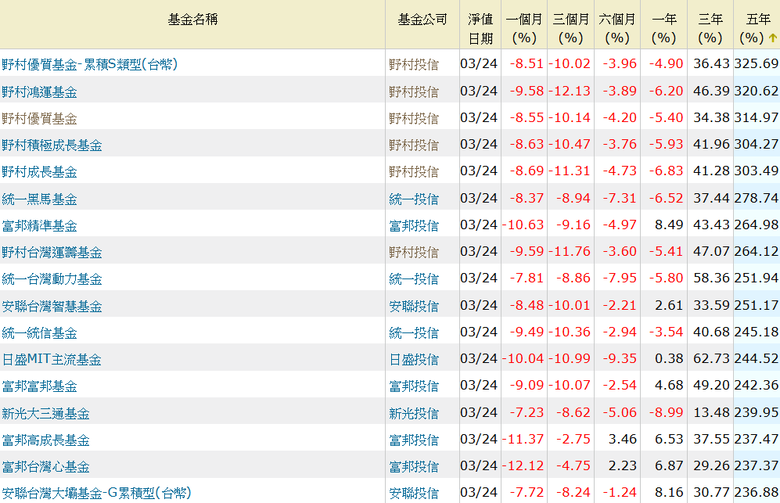Viewport: 780px width, 503px height.
Task: Open 日盛MIT主流基金 fund link
Action: 51,359
